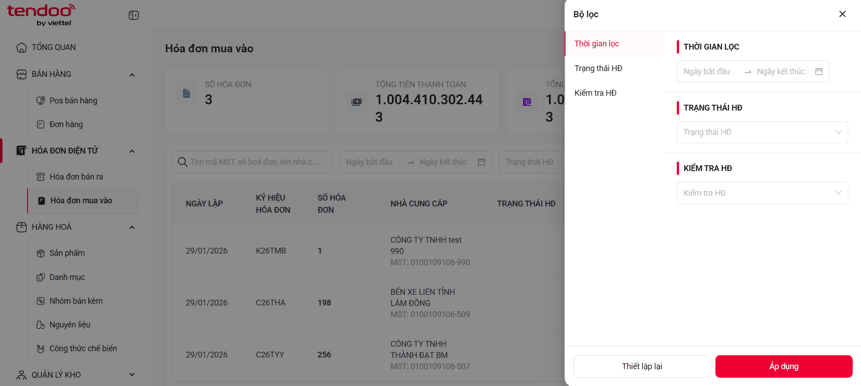Screen dimensions: 861x386
Task: Click the Thiết lập lại button
Action: [x=642, y=366]
